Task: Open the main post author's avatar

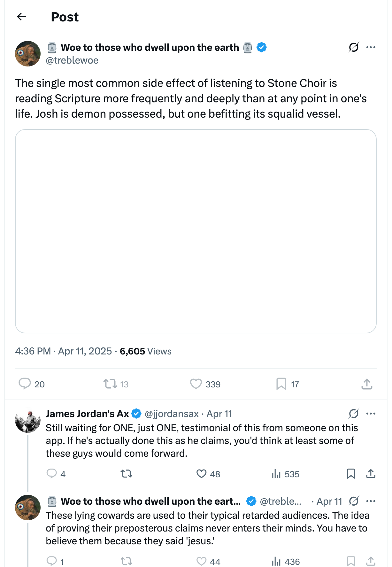Action: point(28,54)
